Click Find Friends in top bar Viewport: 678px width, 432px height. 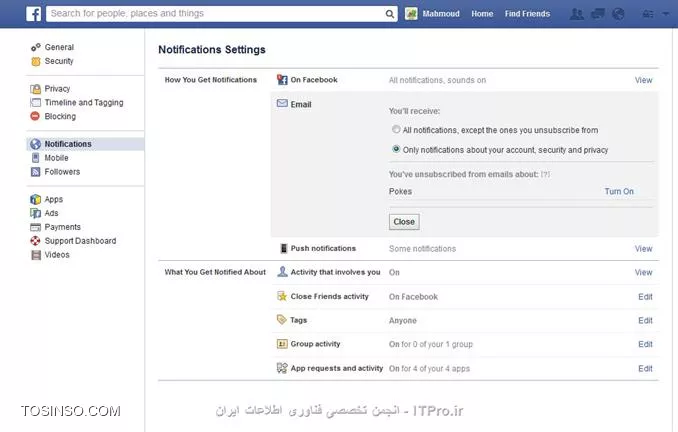pyautogui.click(x=527, y=14)
